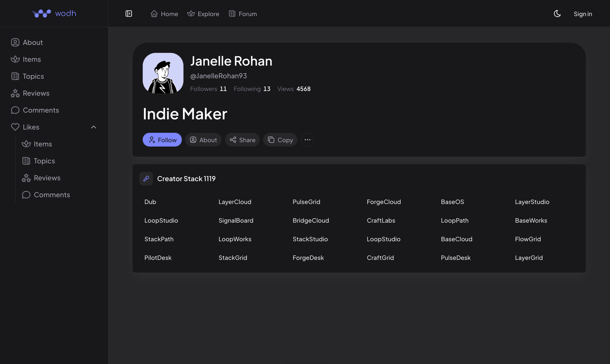The width and height of the screenshot is (610, 364).
Task: Click the Views 4568 stat
Action: tap(294, 89)
